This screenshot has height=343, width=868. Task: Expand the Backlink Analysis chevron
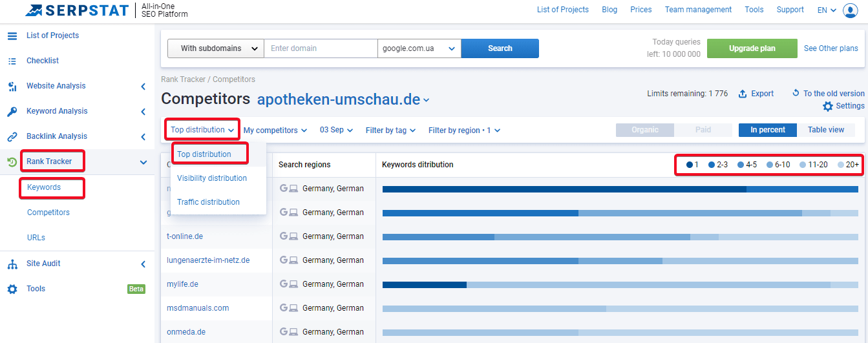(143, 136)
